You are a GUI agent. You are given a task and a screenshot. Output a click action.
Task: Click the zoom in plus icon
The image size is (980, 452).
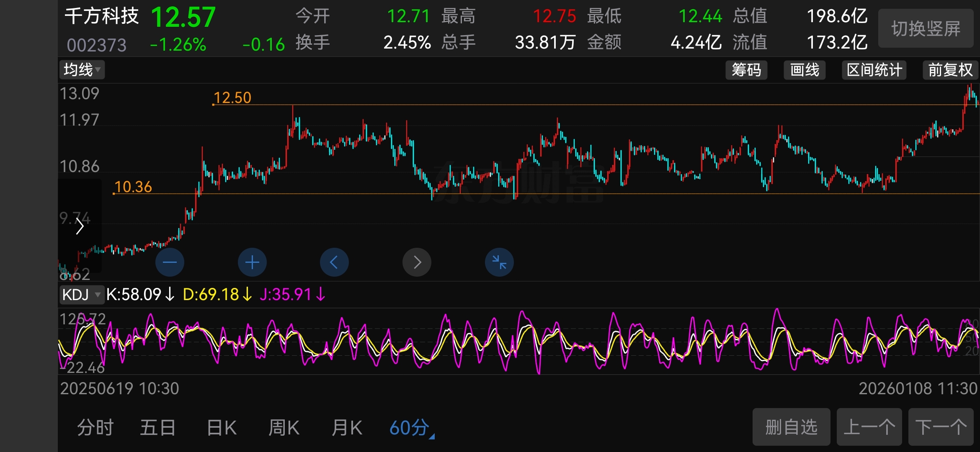click(252, 262)
